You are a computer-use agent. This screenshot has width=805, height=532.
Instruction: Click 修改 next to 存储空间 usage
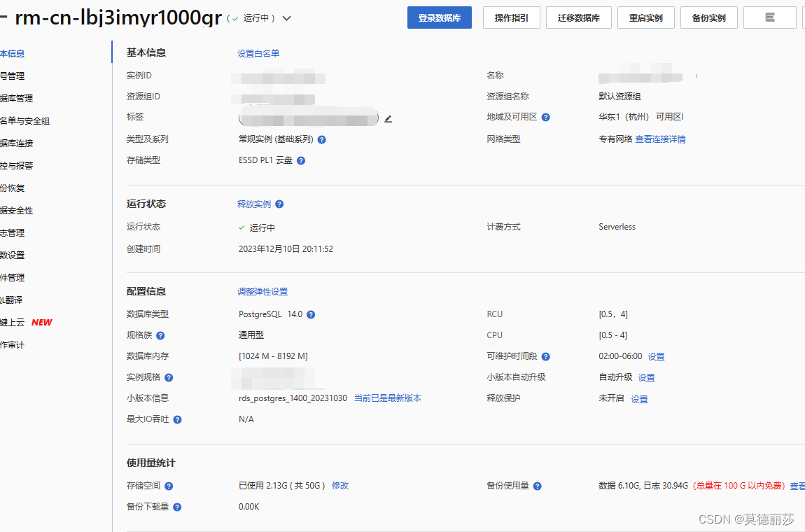click(340, 485)
